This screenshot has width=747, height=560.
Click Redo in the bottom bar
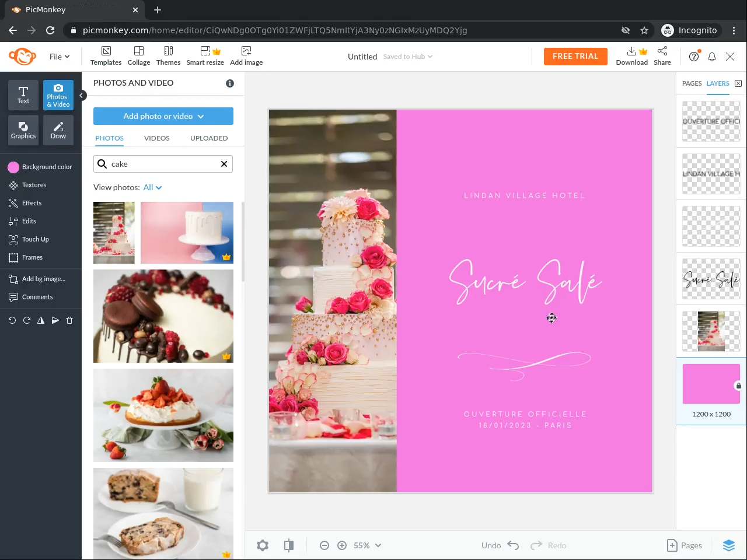click(549, 545)
